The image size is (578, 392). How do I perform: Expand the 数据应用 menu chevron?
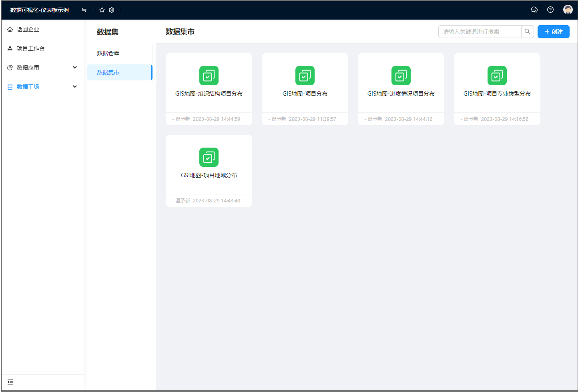pyautogui.click(x=75, y=68)
